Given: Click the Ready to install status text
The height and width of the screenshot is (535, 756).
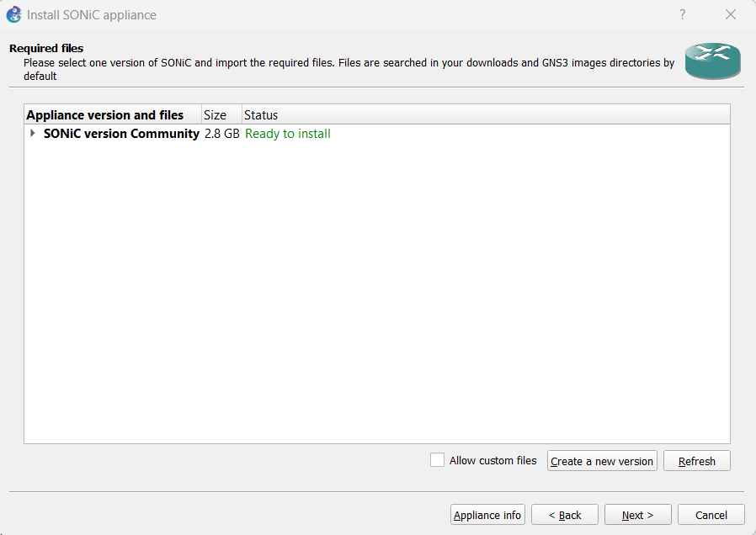Looking at the screenshot, I should click(288, 134).
